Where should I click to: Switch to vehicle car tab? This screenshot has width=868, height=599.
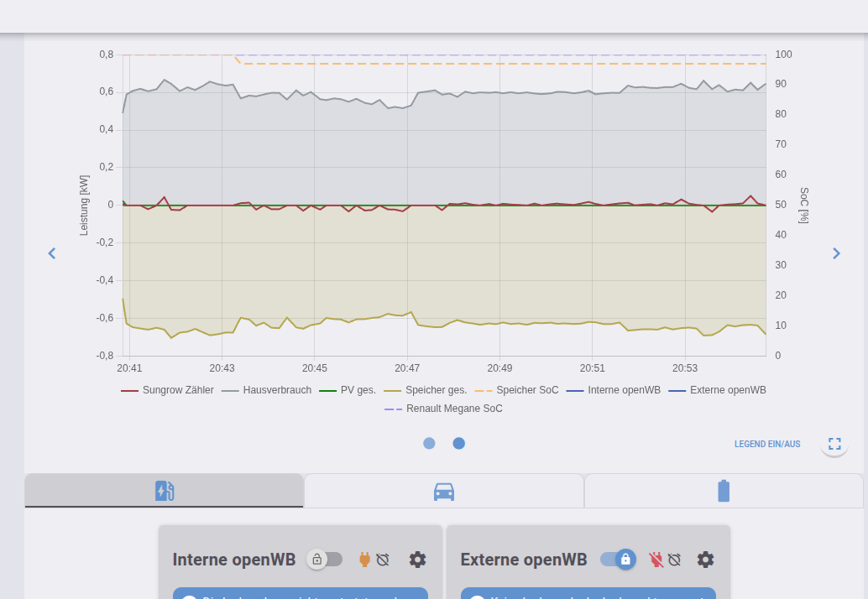point(444,491)
